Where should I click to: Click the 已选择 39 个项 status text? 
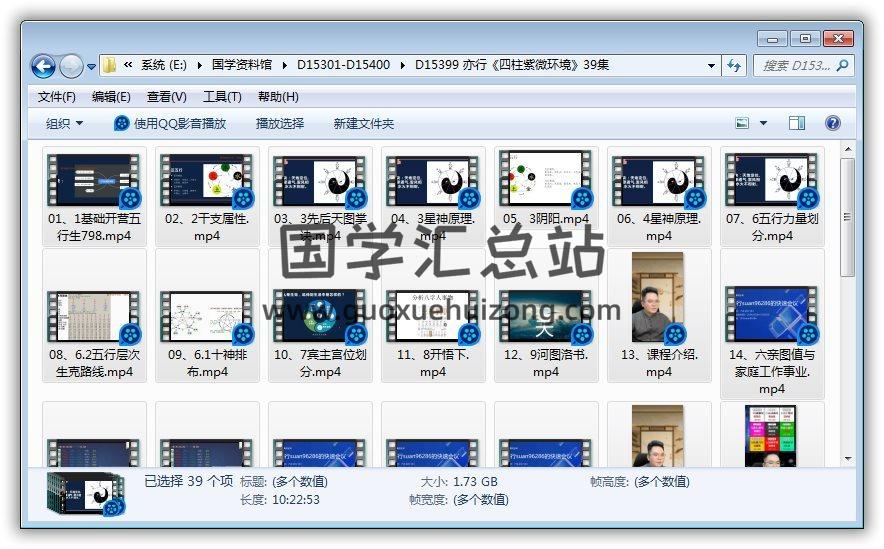[189, 481]
